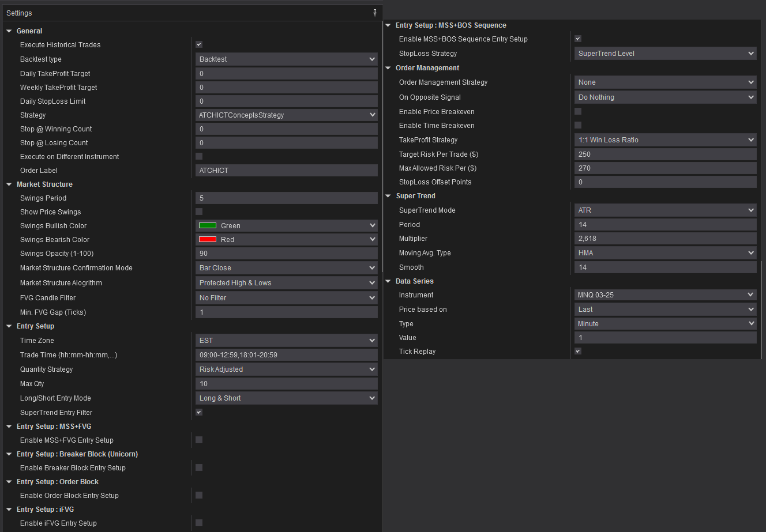Click Min. FVG Gap (Ticks) field
766x532 pixels.
287,312
